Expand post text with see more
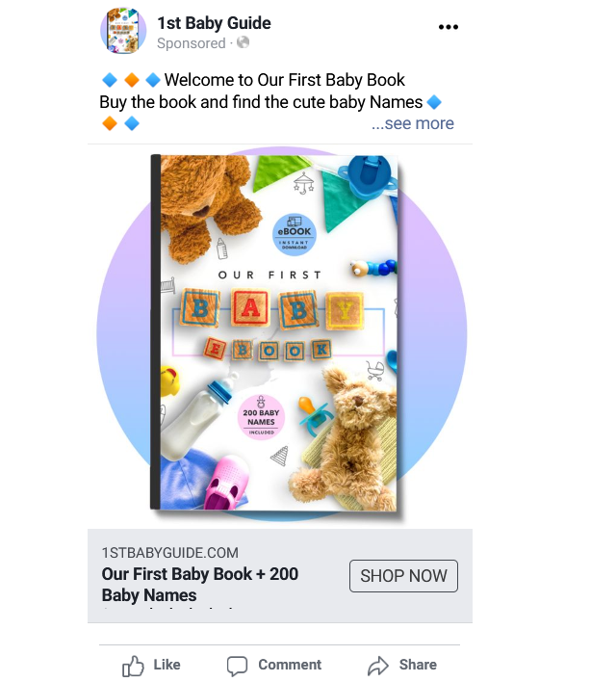 [412, 123]
